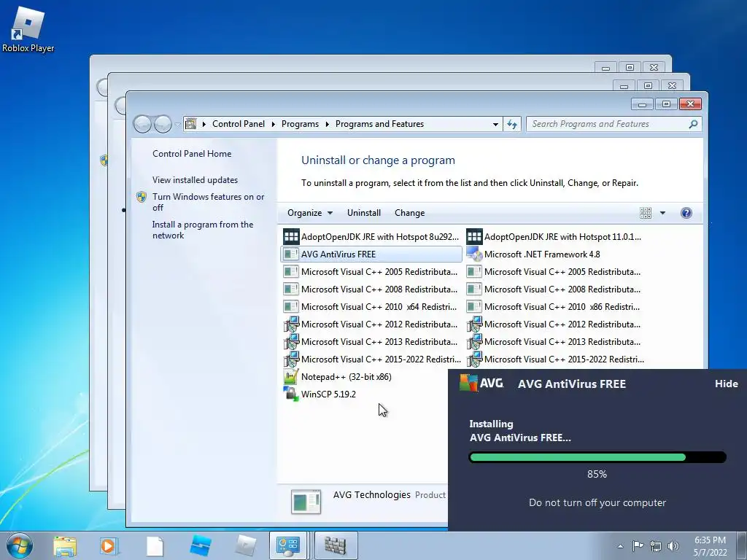Select Microsoft Visual C++ 2010 x64 Redistributable
Screen dimensions: 747x560
[371, 307]
